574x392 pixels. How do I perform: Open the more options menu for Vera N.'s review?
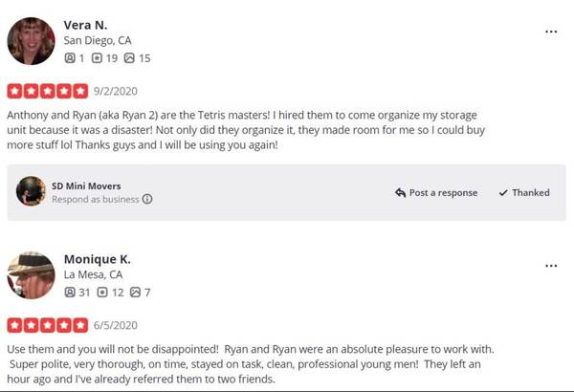(x=551, y=32)
